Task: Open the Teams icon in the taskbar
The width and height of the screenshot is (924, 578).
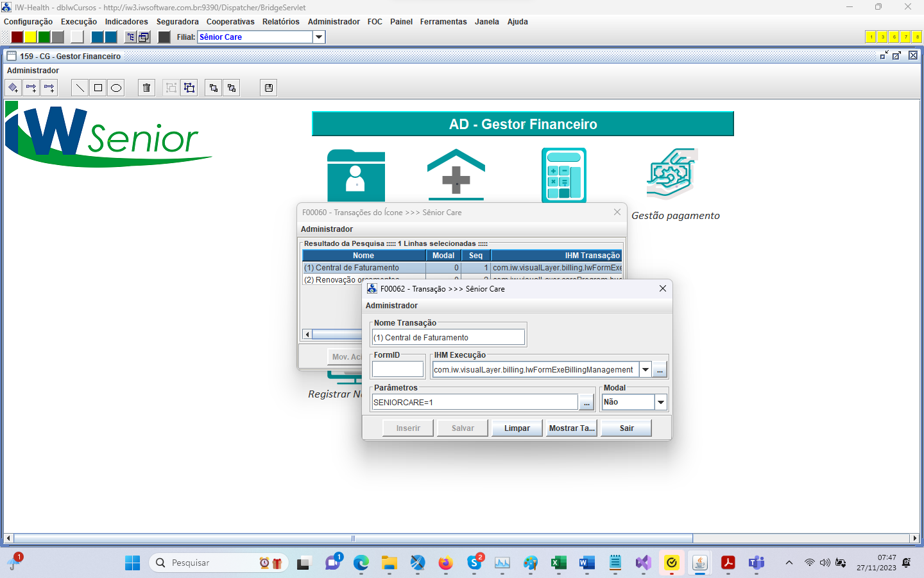Action: coord(756,563)
